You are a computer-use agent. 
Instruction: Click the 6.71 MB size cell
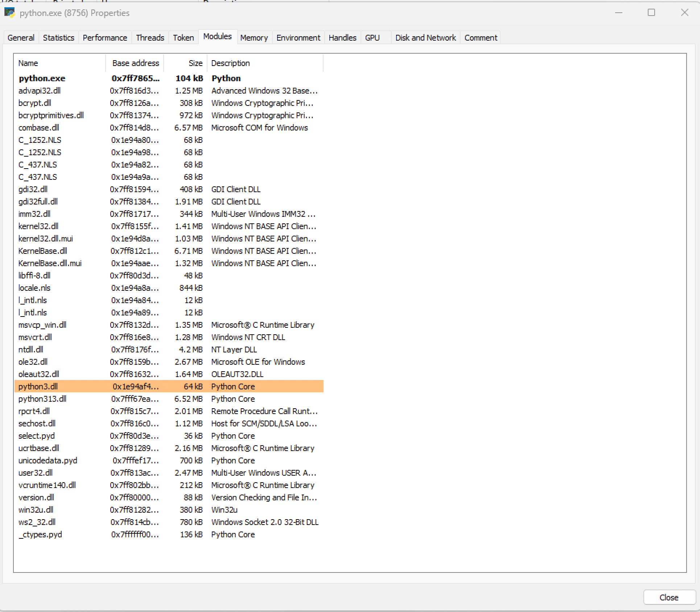point(189,251)
